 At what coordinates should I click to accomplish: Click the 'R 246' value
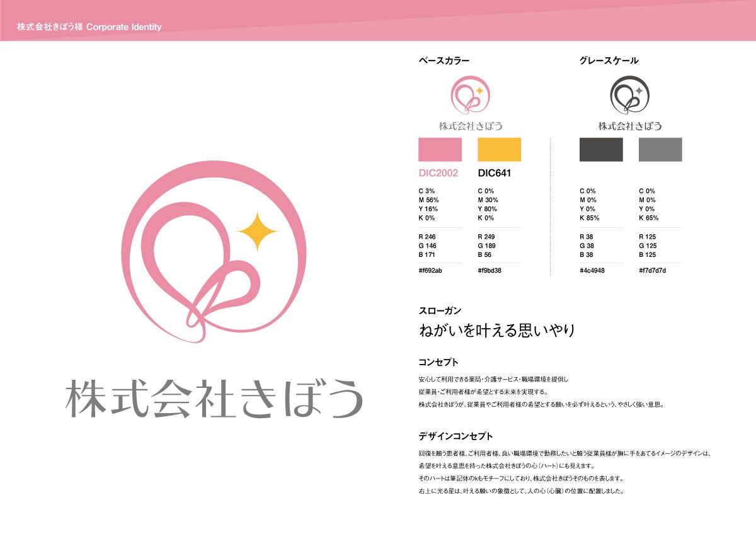click(x=427, y=237)
